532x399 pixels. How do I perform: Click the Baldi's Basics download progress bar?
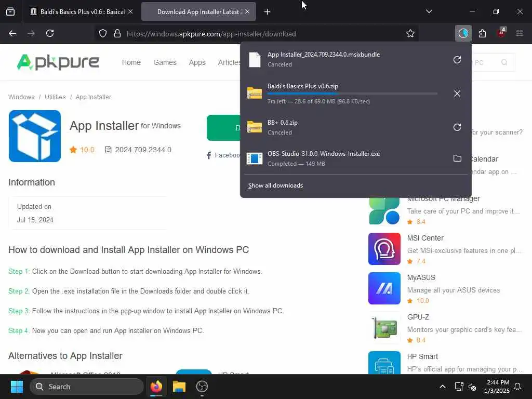[x=352, y=94]
